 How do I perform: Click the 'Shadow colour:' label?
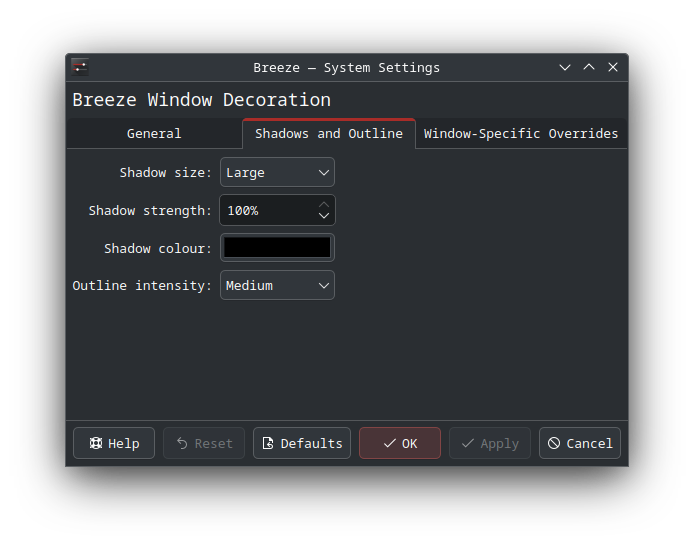pyautogui.click(x=157, y=248)
